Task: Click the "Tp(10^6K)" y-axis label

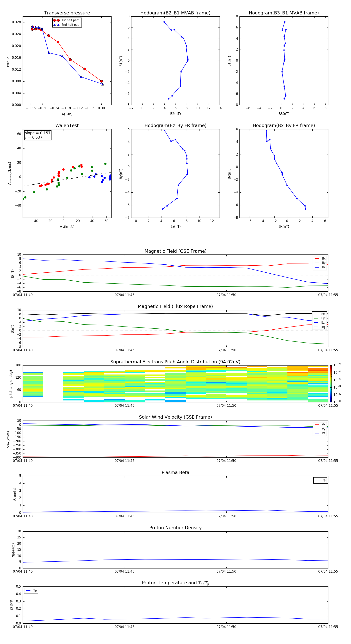Action: point(11,605)
